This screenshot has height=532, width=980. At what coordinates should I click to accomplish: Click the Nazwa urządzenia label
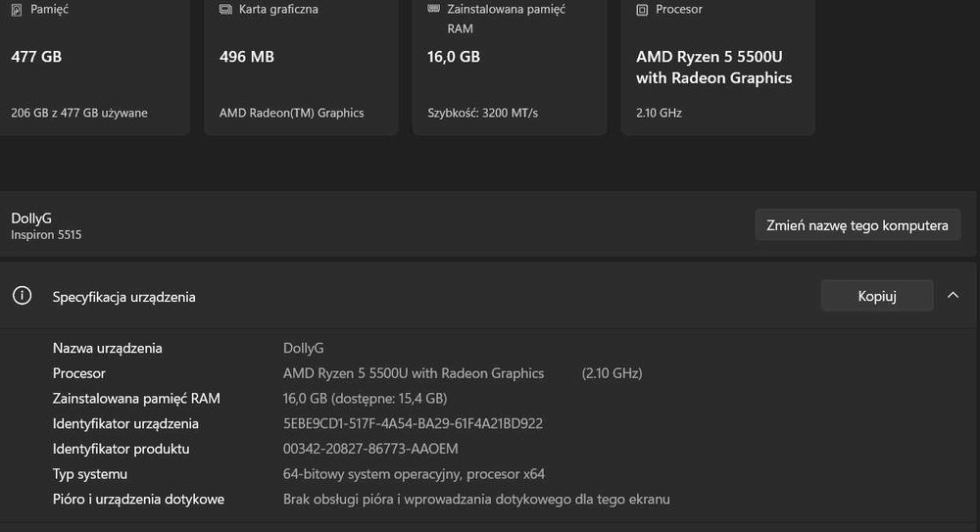[108, 348]
